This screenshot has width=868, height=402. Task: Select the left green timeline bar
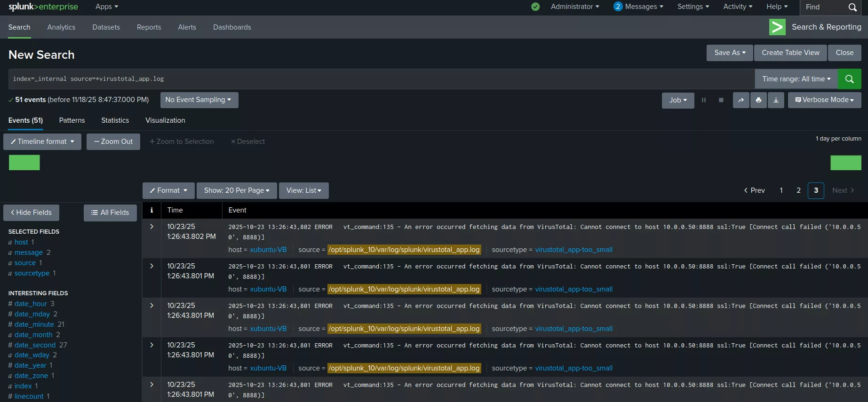(x=24, y=163)
